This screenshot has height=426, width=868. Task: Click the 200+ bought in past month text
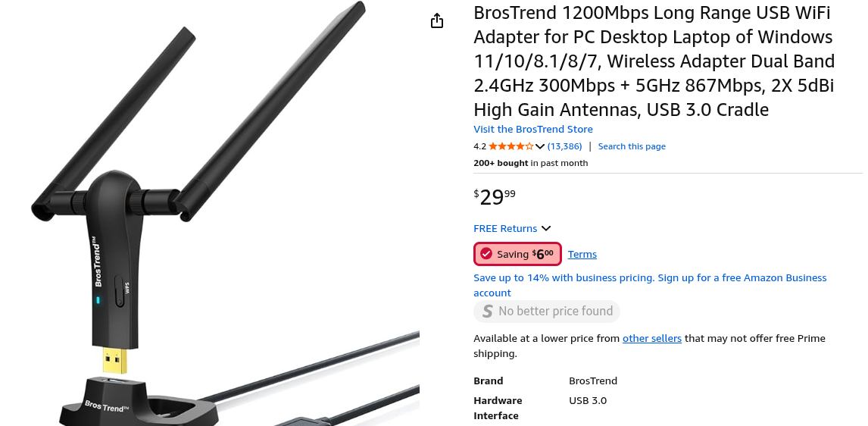[530, 163]
